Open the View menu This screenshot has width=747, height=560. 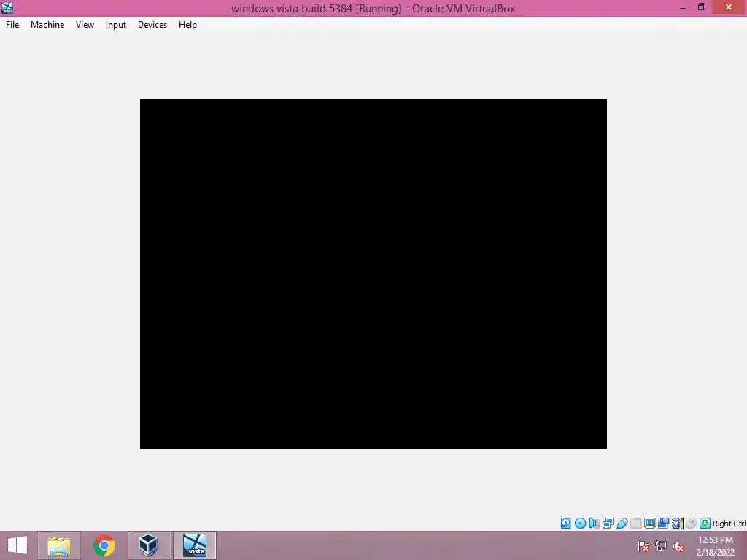(x=85, y=25)
